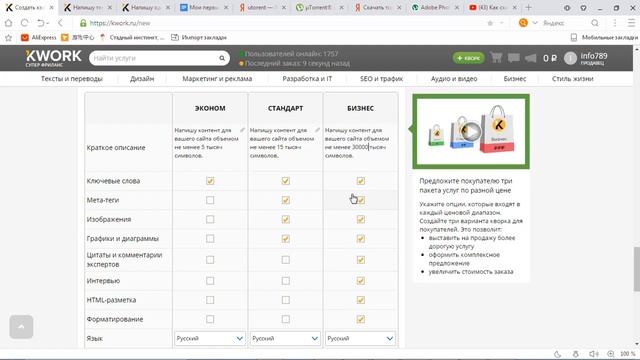Open the AliExpress bookmark
Screen dimensions: 640x360
[x=39, y=38]
